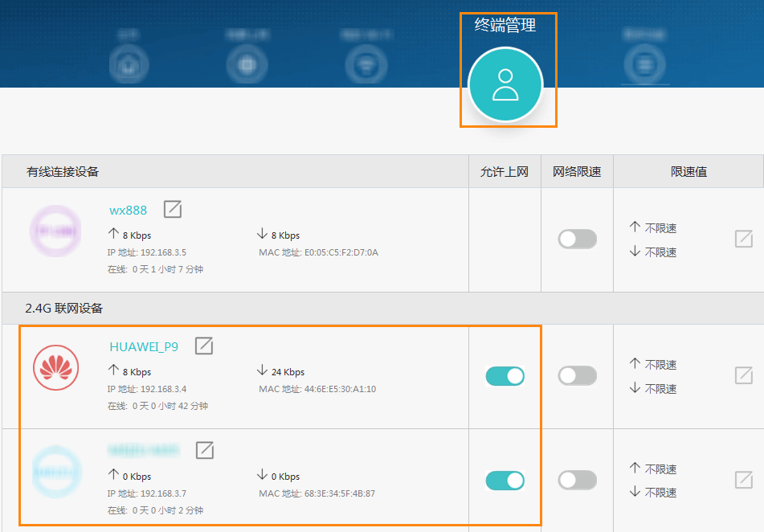Open the home icon in the top navigation

pos(129,63)
